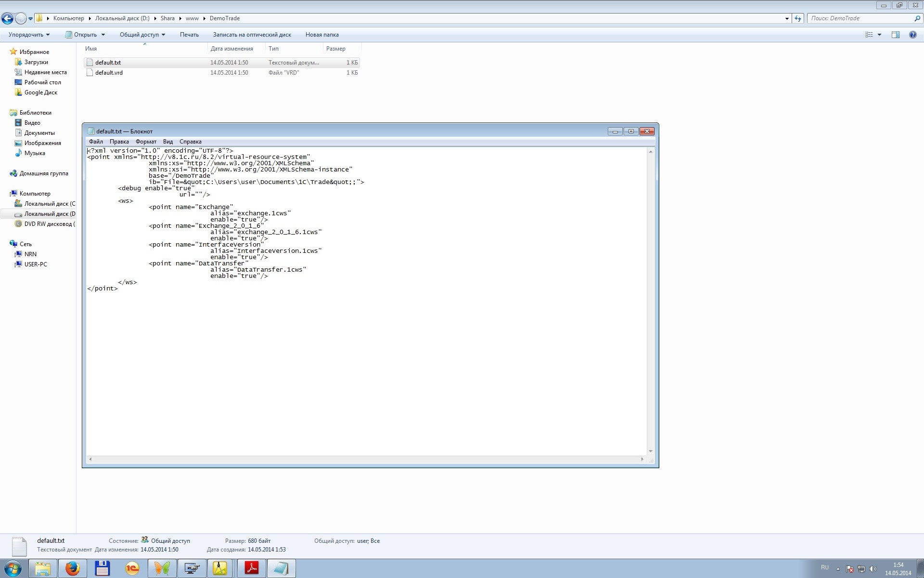The image size is (924, 578).
Task: Click the Новая папка button
Action: 322,35
